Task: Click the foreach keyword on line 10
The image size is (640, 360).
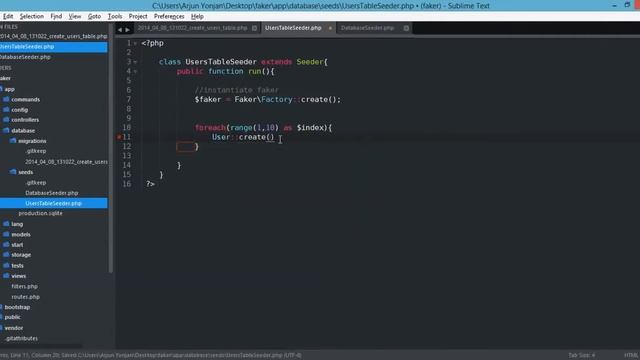Action: pyautogui.click(x=210, y=128)
